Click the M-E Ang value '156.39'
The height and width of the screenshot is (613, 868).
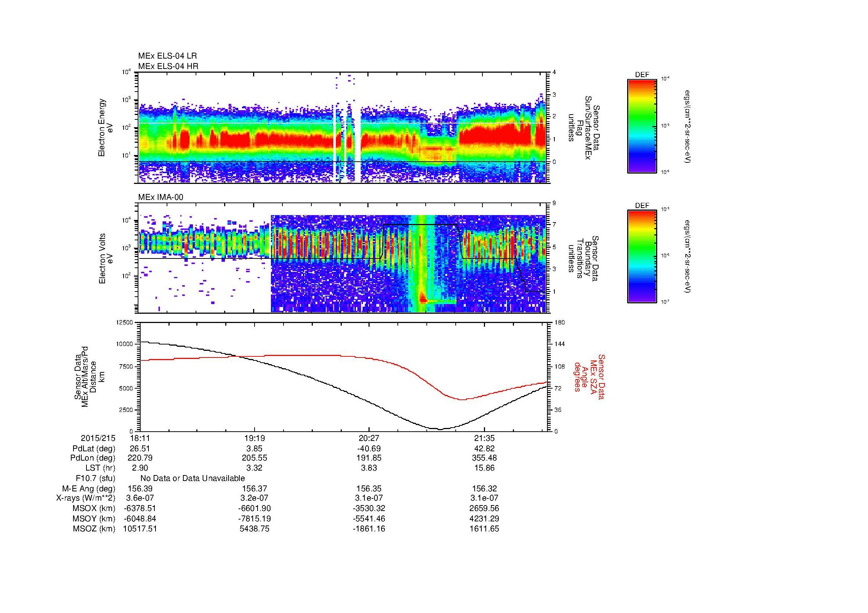coord(140,489)
